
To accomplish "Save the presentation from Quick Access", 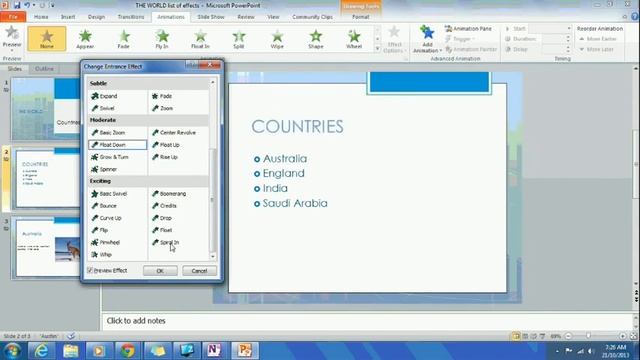I will 17,5.
